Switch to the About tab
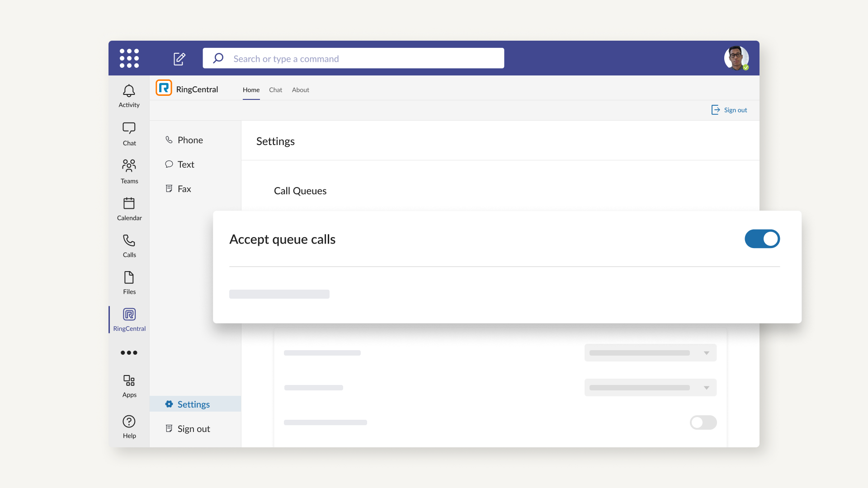This screenshot has height=488, width=868. [300, 90]
